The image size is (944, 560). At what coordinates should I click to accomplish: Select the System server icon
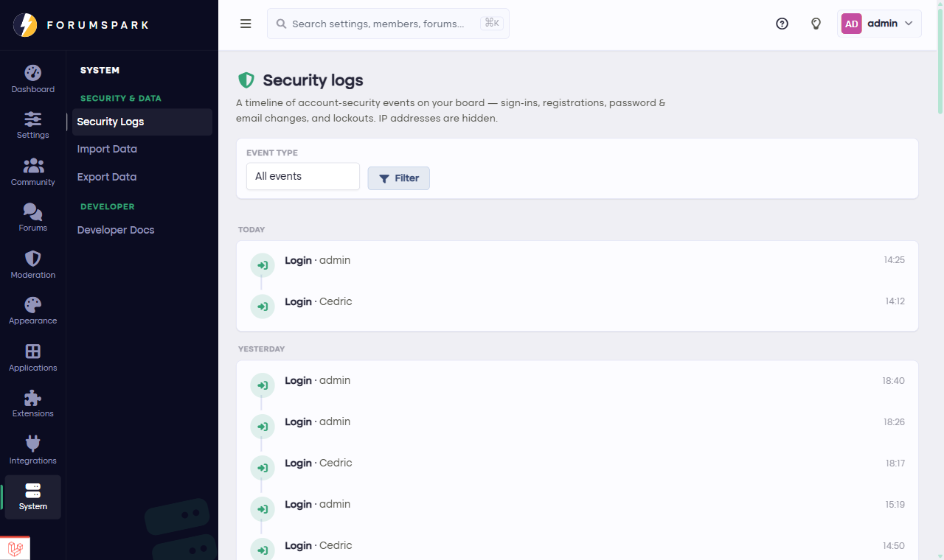[x=32, y=491]
